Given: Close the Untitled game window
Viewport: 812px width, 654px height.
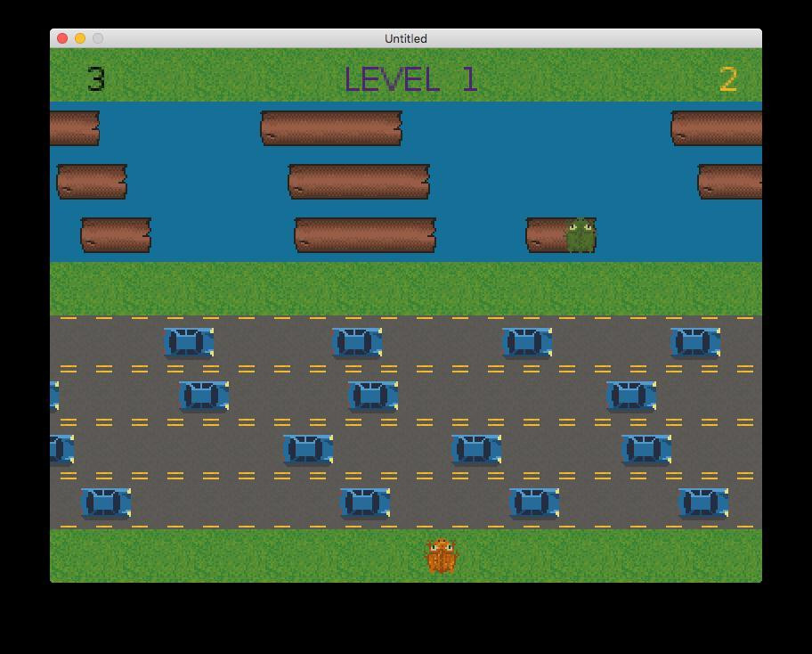Looking at the screenshot, I should 62,38.
